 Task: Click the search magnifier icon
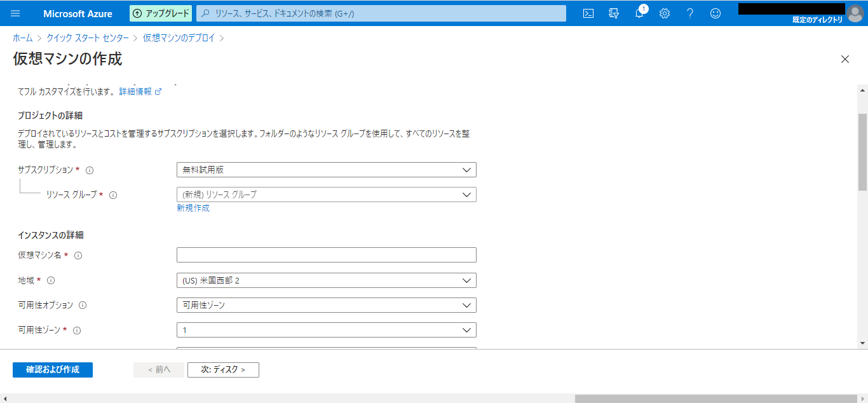(x=206, y=13)
